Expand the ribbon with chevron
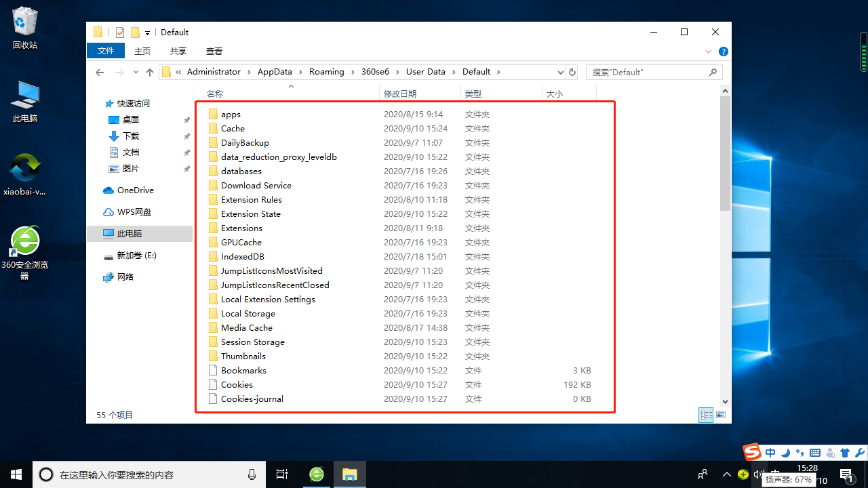 click(709, 52)
